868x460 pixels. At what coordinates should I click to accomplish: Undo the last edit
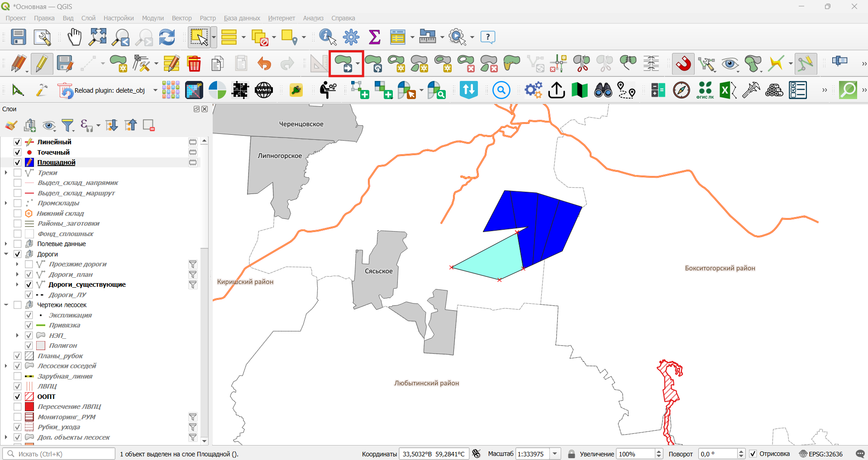click(264, 64)
